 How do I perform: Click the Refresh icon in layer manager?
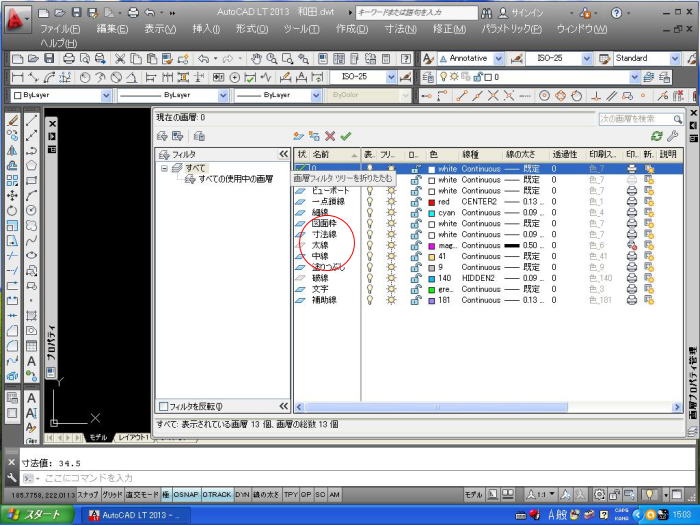[656, 136]
